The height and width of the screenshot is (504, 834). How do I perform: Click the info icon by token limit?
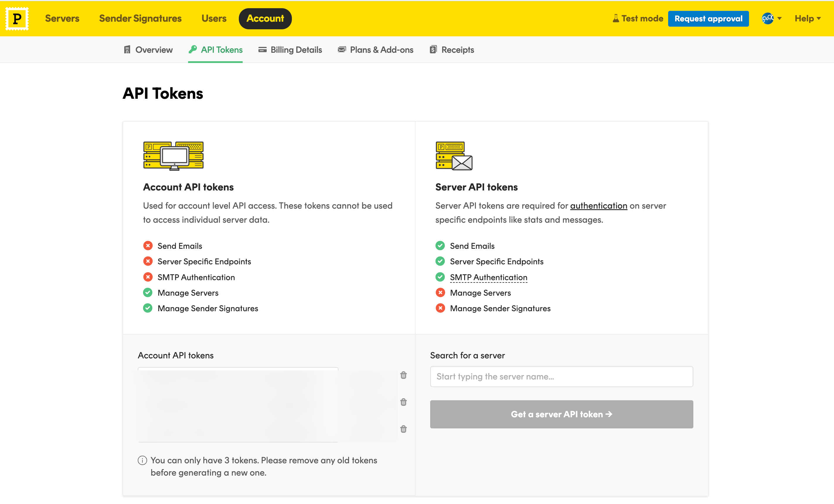click(142, 460)
